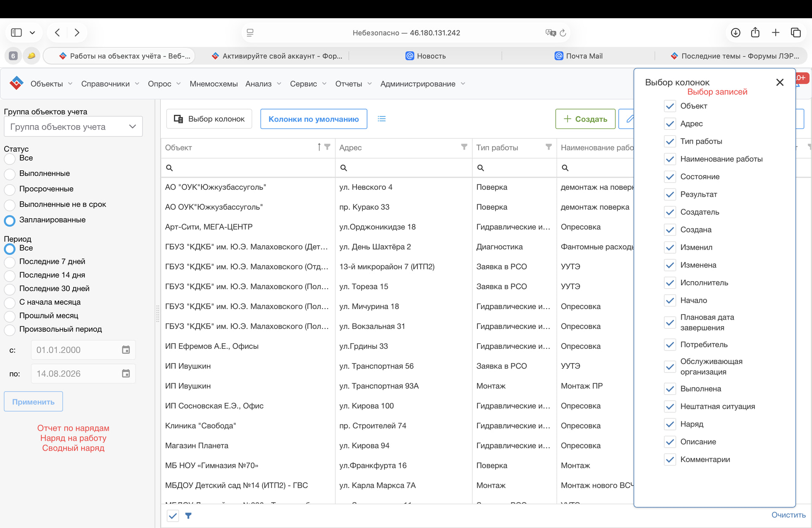Expand the Администрирование menu
This screenshot has width=812, height=528.
(x=422, y=84)
